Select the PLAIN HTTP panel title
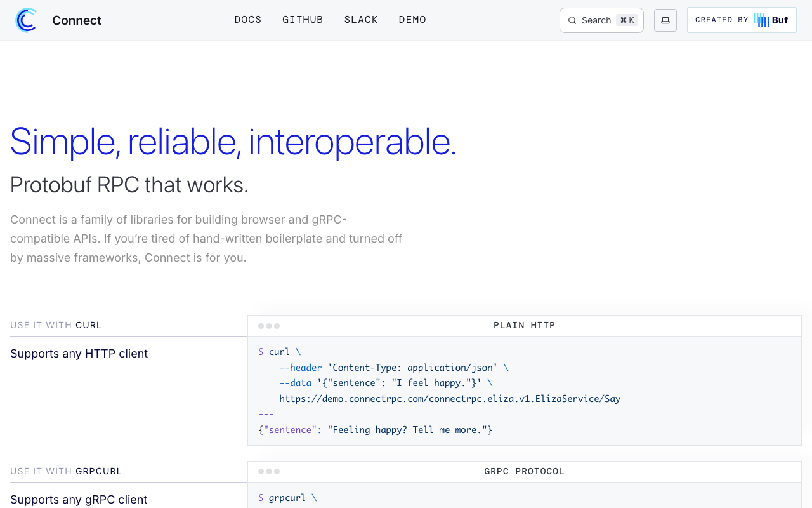812x508 pixels. tap(525, 325)
